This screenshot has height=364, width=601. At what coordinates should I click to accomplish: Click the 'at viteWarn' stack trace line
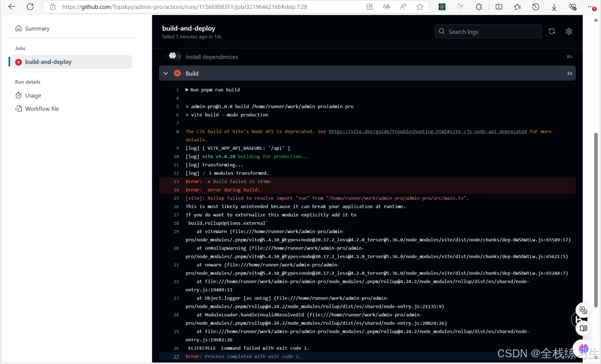point(378,236)
